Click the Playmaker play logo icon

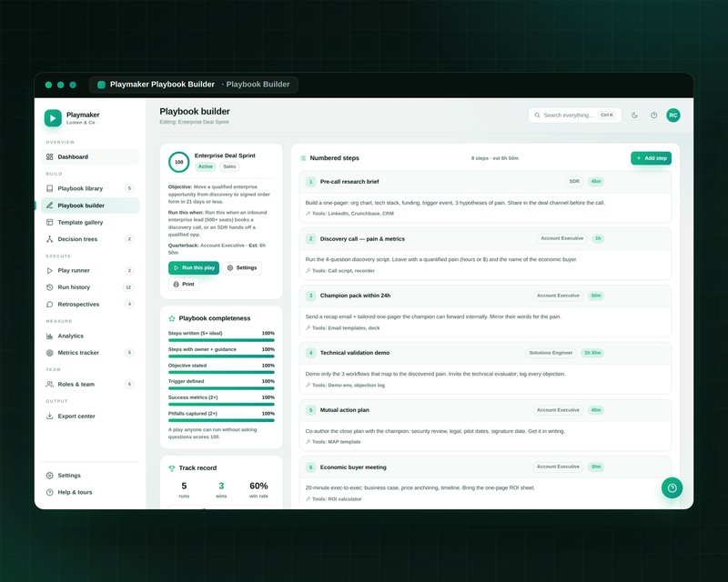pyautogui.click(x=53, y=118)
